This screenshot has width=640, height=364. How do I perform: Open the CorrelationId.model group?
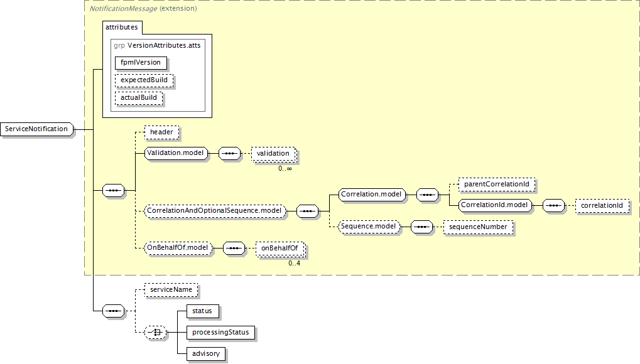(x=495, y=205)
